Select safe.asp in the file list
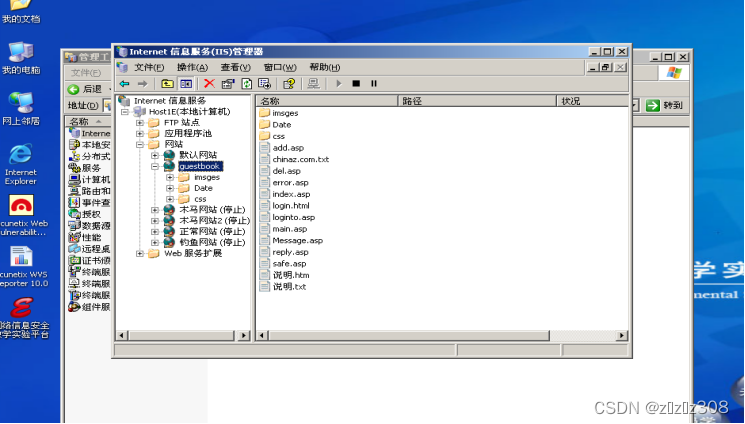 coord(289,264)
